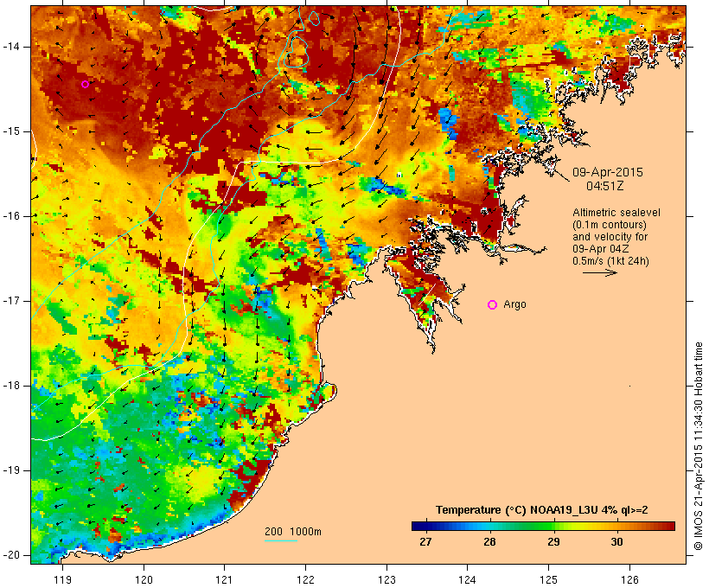This screenshot has height=588, width=709.
Task: Click the '126' longitude axis label
Action: pyautogui.click(x=629, y=579)
